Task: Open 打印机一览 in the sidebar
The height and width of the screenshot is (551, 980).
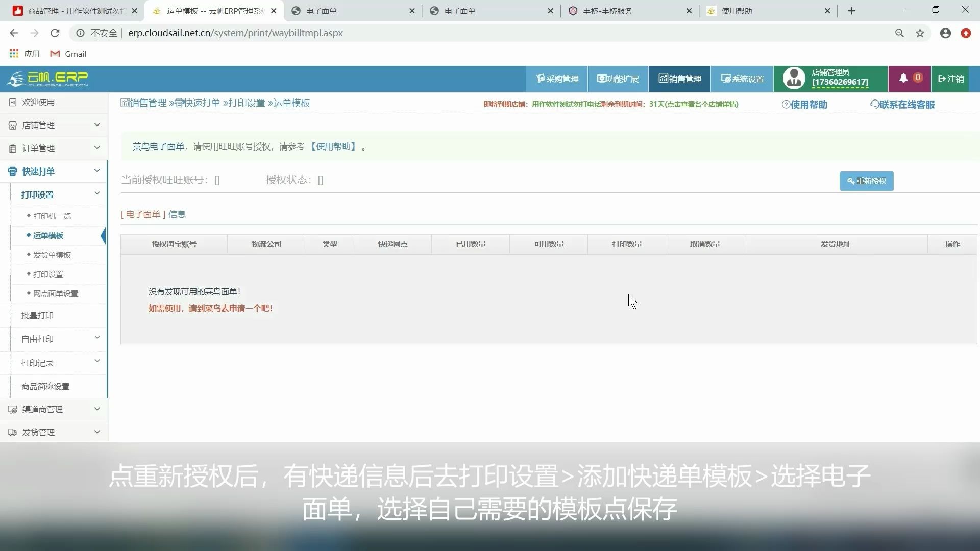Action: 52,216
